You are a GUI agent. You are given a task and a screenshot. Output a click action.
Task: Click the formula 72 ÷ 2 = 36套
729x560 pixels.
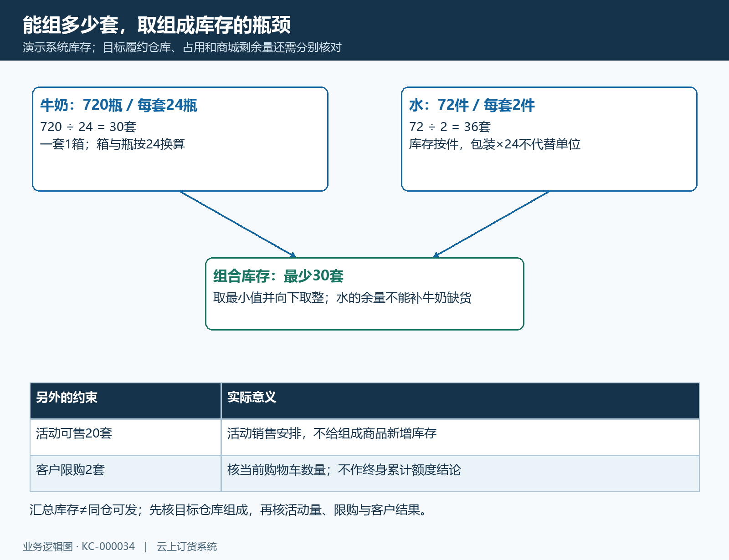tap(450, 127)
